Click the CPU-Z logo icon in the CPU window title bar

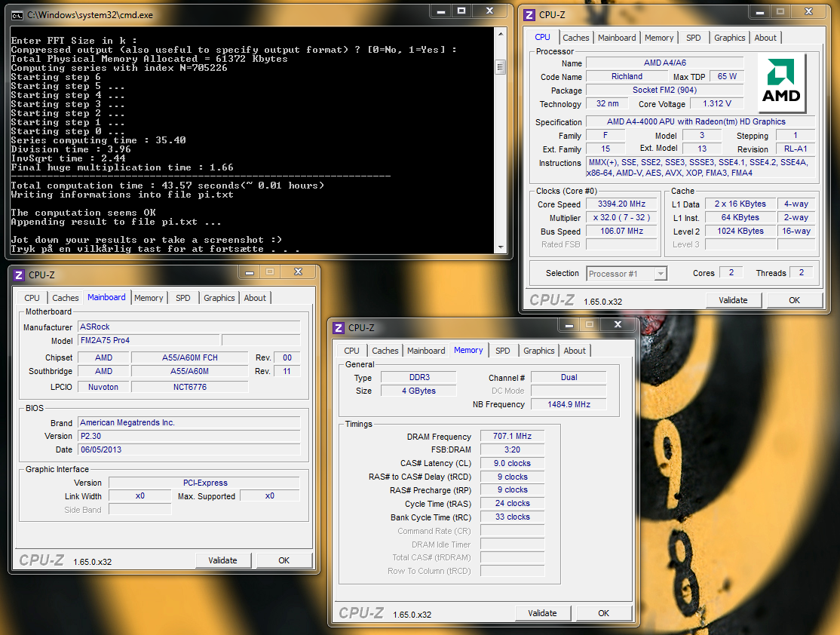[x=529, y=15]
